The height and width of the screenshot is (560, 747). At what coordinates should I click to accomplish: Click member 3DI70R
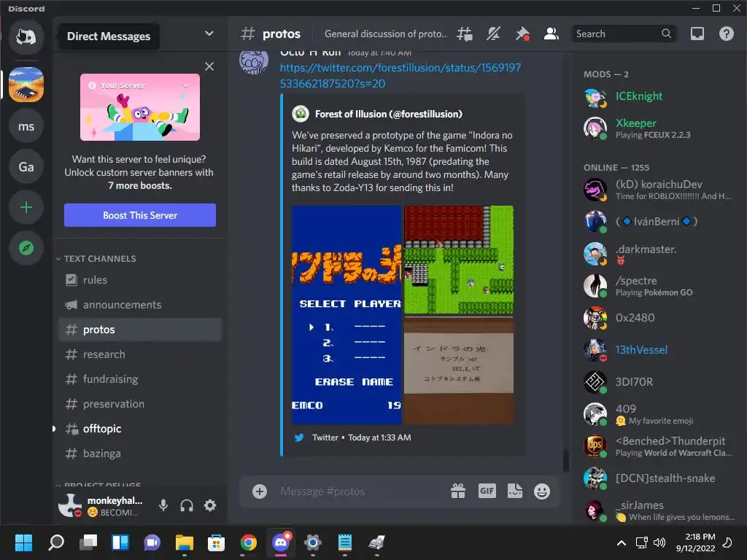(x=659, y=382)
